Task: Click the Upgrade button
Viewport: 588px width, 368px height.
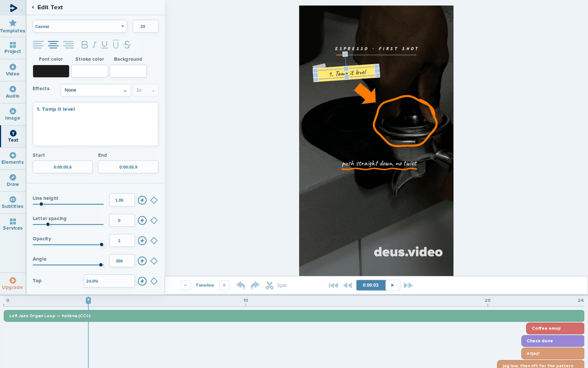Action: pos(13,283)
